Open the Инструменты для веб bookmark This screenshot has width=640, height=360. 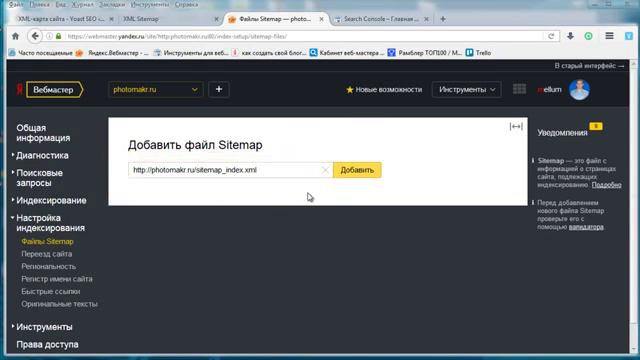click(x=191, y=53)
